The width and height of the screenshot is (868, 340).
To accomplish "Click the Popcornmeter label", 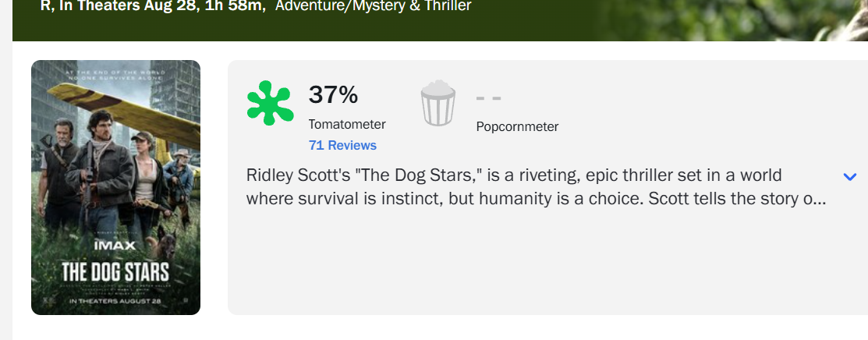I will point(517,127).
